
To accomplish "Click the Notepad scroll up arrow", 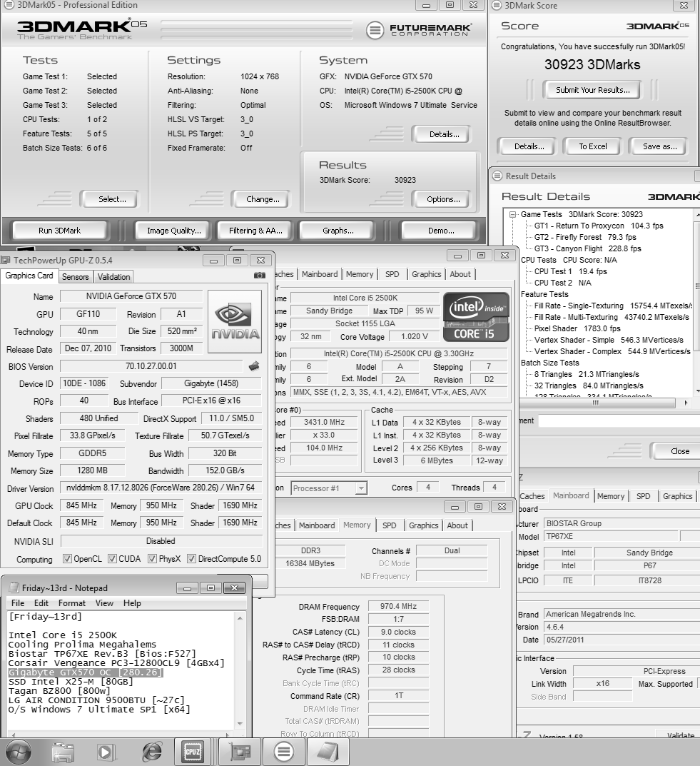I will [x=240, y=618].
